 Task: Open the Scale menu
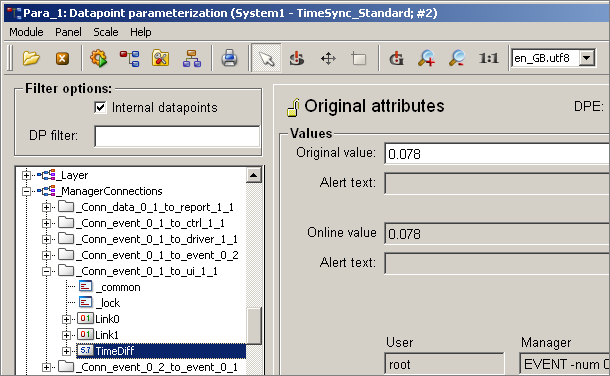click(x=106, y=32)
